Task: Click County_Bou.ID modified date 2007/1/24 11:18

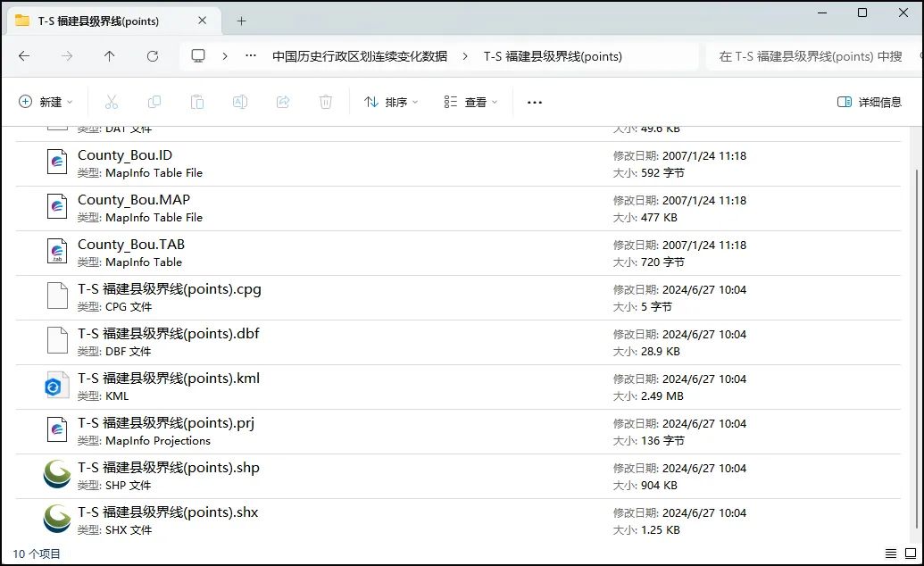Action: coord(704,155)
